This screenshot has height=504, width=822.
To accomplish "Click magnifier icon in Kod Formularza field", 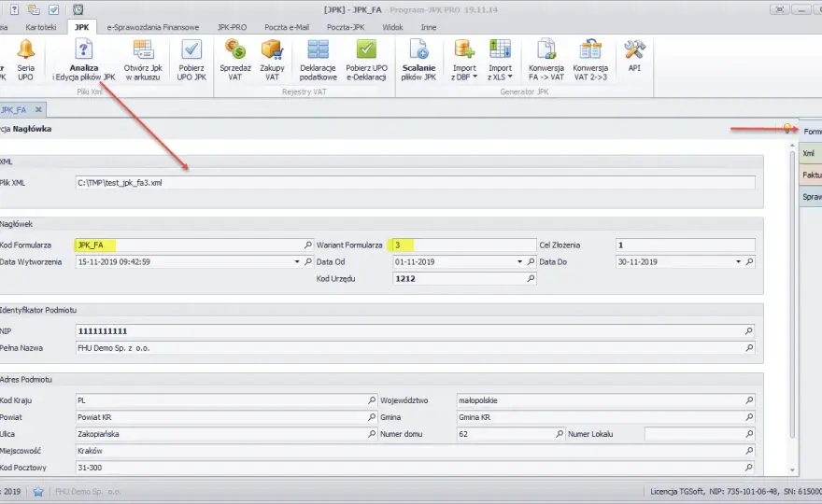I will tap(308, 245).
